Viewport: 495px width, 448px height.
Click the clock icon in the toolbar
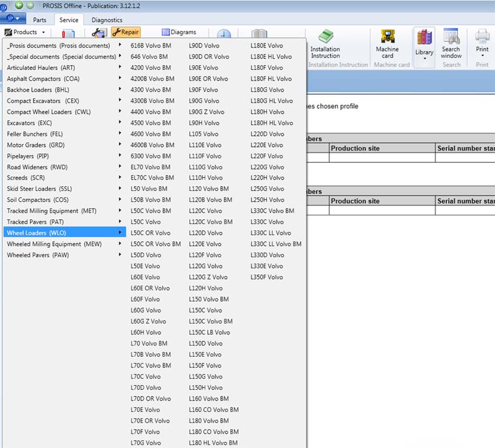tap(224, 33)
